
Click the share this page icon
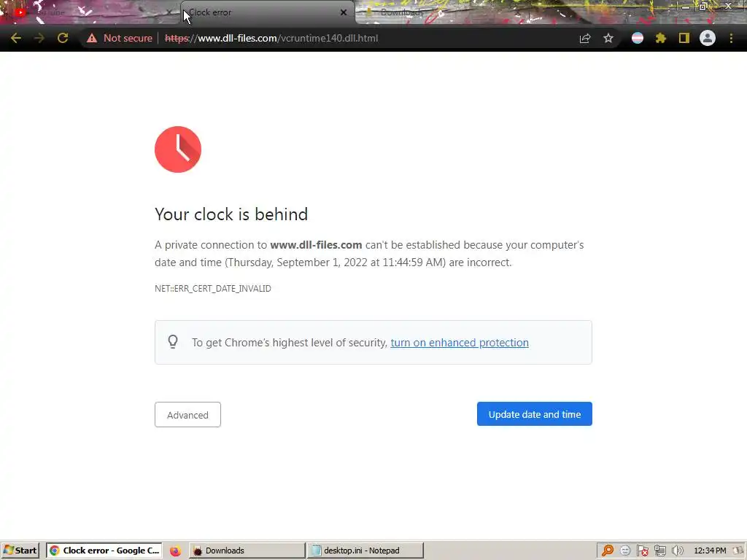(x=585, y=38)
